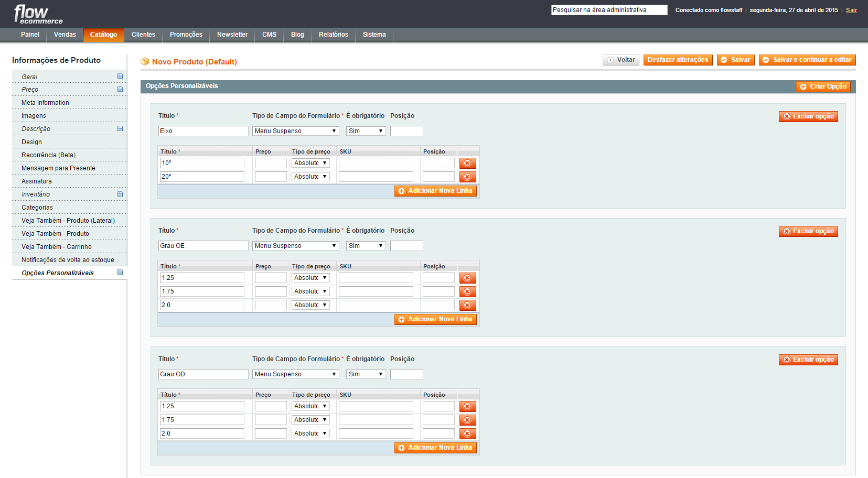Click the Grau OD title input field
This screenshot has width=868, height=478.
click(x=203, y=374)
